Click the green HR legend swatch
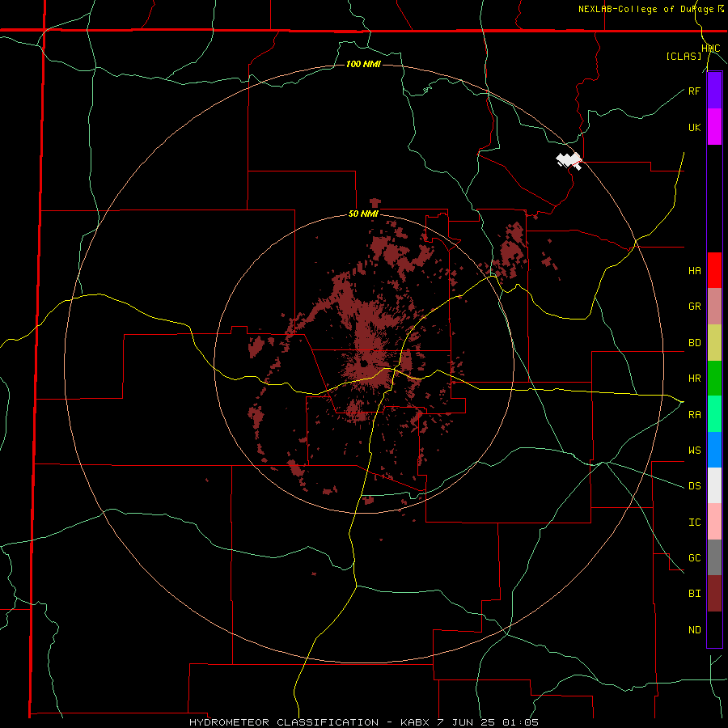The width and height of the screenshot is (728, 728). [714, 379]
